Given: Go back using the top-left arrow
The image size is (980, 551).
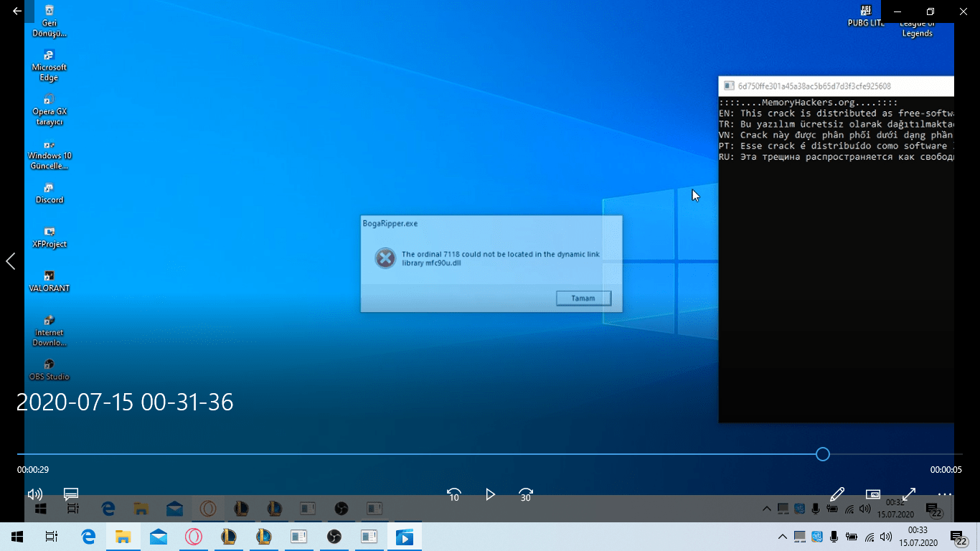Looking at the screenshot, I should tap(17, 11).
